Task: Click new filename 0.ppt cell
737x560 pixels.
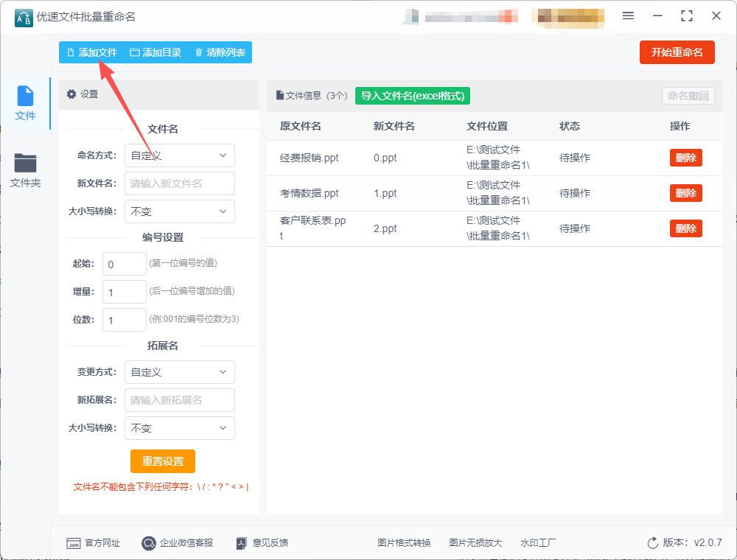Action: pos(385,158)
